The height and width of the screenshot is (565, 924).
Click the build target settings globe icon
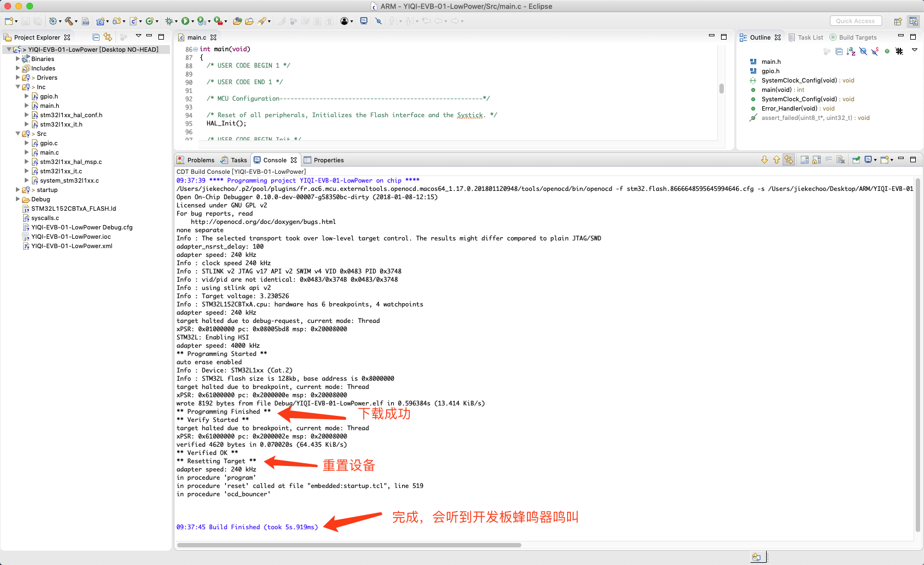(53, 21)
